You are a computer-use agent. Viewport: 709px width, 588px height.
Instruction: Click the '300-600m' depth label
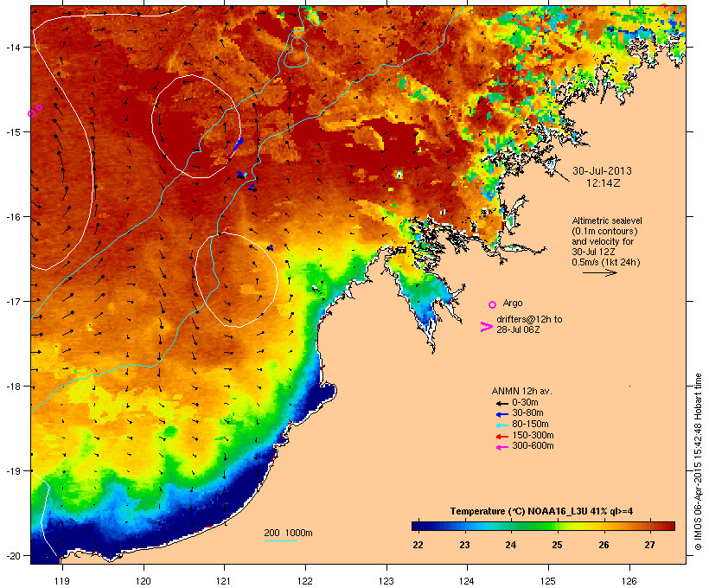tap(533, 446)
